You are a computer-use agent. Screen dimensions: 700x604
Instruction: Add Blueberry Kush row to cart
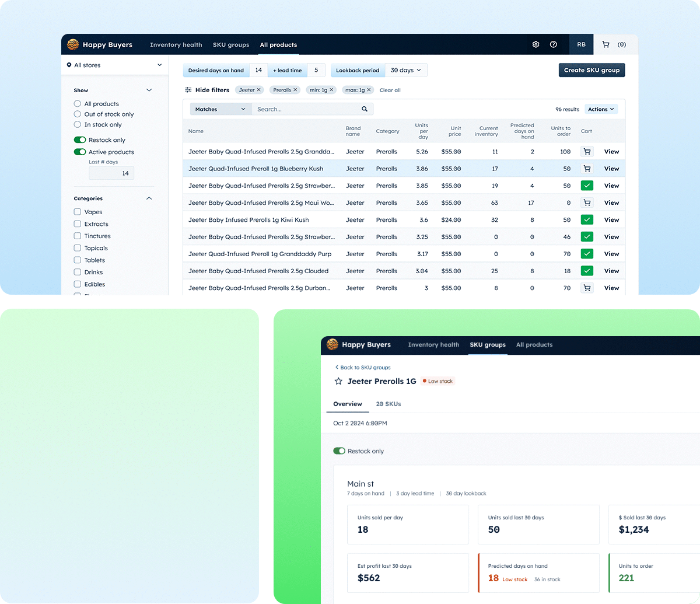pos(587,169)
